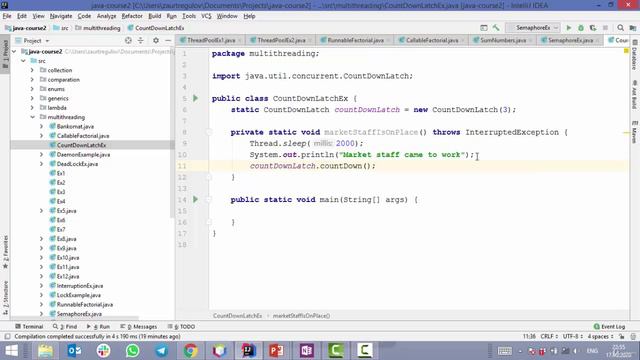Open Telegram from the taskbar
This screenshot has height=360, width=640.
[x=162, y=351]
